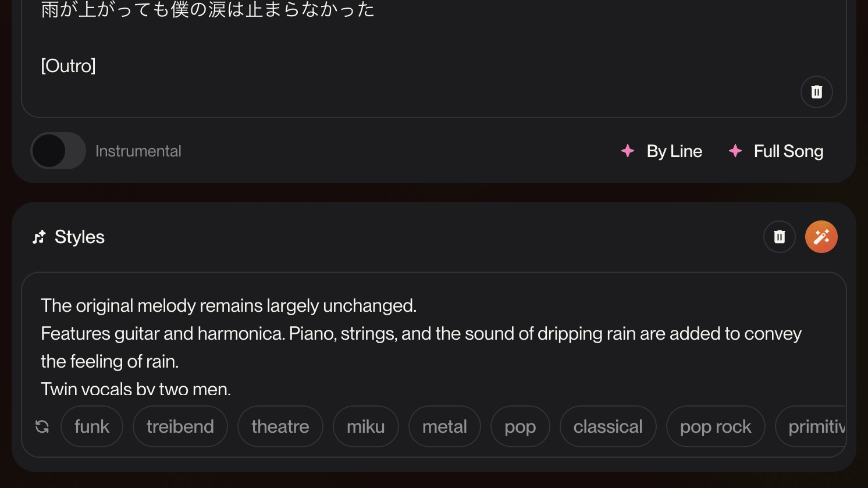868x488 pixels.
Task: Add the treibend style tag
Action: pyautogui.click(x=180, y=426)
